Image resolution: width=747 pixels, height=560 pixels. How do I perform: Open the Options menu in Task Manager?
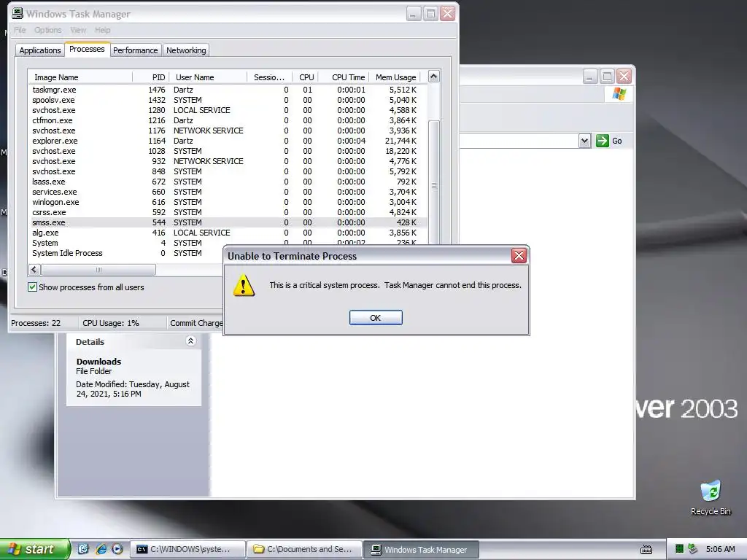(47, 30)
